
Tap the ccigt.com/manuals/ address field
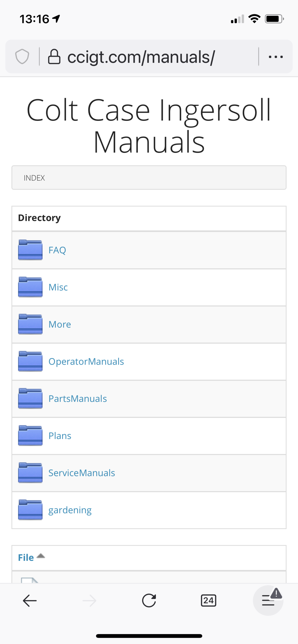[x=141, y=57]
